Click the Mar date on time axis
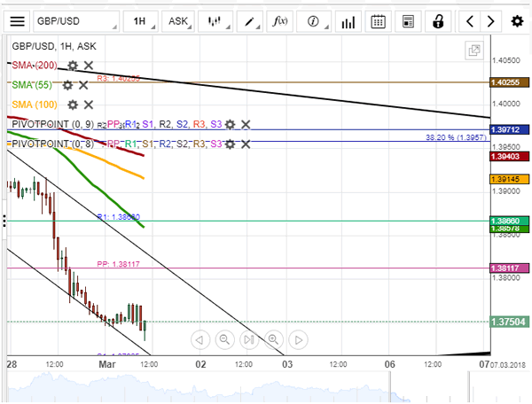 (107, 364)
